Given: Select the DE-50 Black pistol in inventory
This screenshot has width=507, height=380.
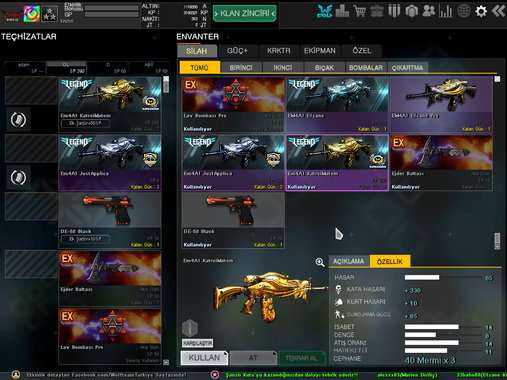Looking at the screenshot, I should 233,220.
